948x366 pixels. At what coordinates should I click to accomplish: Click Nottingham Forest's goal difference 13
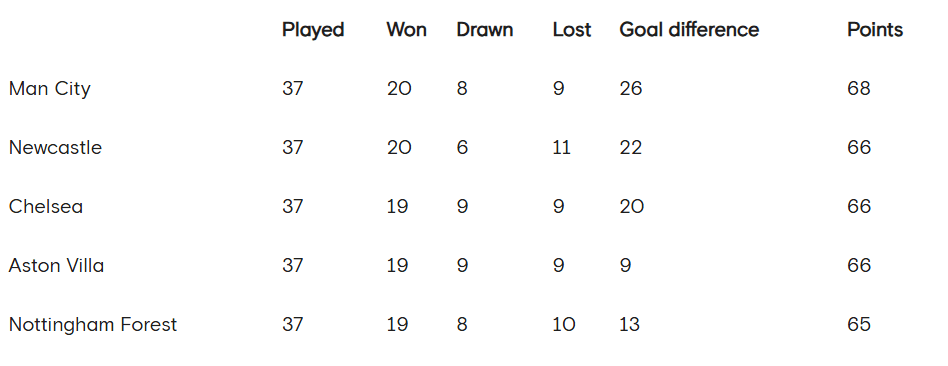pyautogui.click(x=629, y=325)
